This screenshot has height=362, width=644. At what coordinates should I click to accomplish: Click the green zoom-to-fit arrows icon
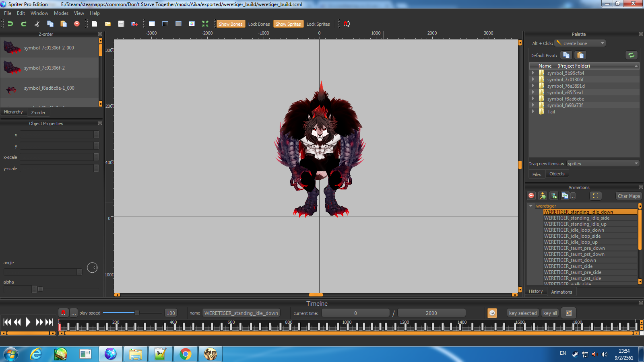pos(205,24)
